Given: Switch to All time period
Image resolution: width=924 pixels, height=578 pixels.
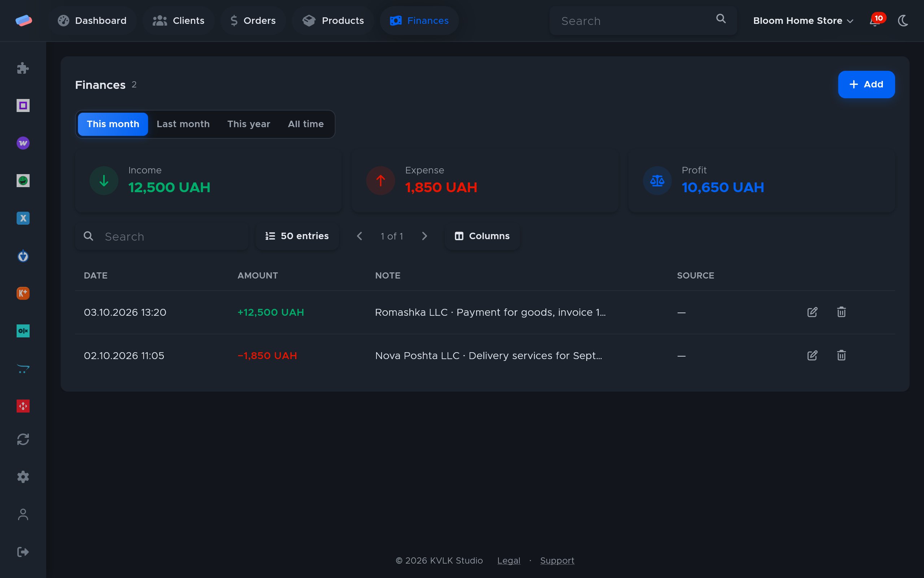Looking at the screenshot, I should pos(306,124).
